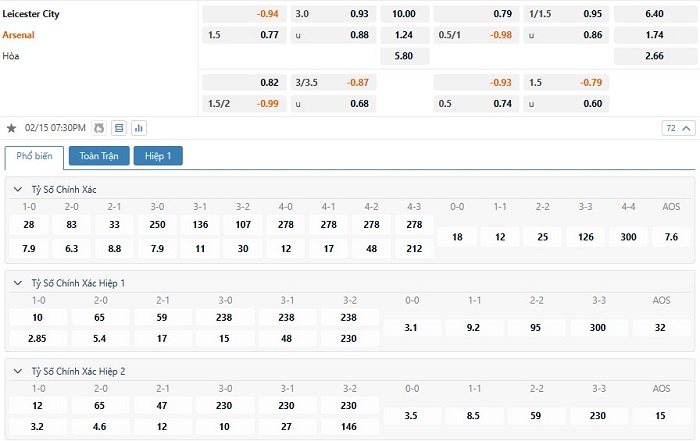This screenshot has height=441, width=700.
Task: Click the Arsenal team name
Action: 18,35
